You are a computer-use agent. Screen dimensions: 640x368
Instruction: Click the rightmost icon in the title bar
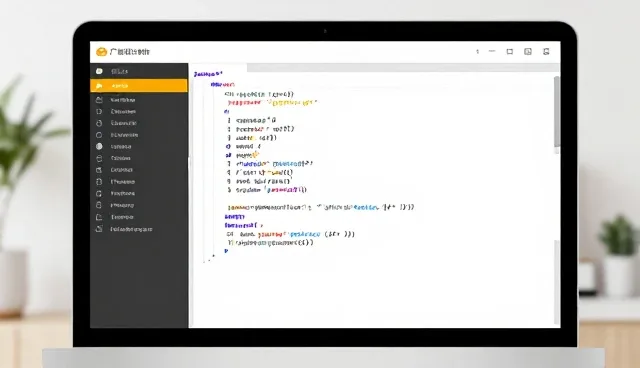(546, 51)
